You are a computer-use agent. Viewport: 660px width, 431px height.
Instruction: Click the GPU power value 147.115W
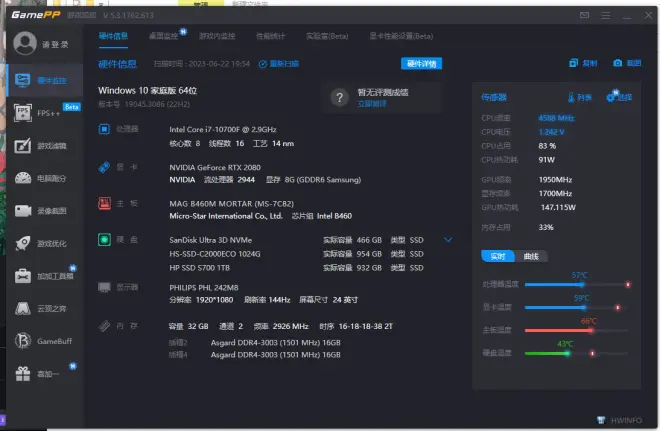click(x=558, y=207)
